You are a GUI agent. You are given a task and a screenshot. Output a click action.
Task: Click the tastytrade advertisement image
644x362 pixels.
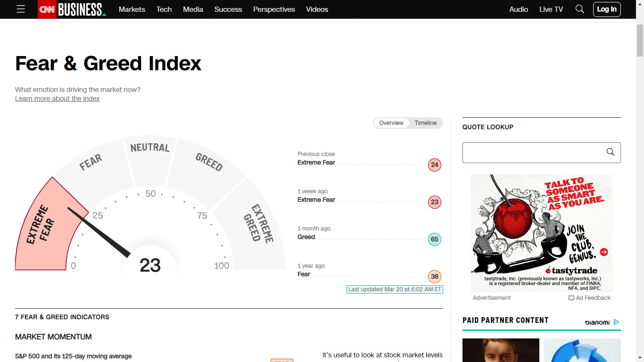coord(542,233)
